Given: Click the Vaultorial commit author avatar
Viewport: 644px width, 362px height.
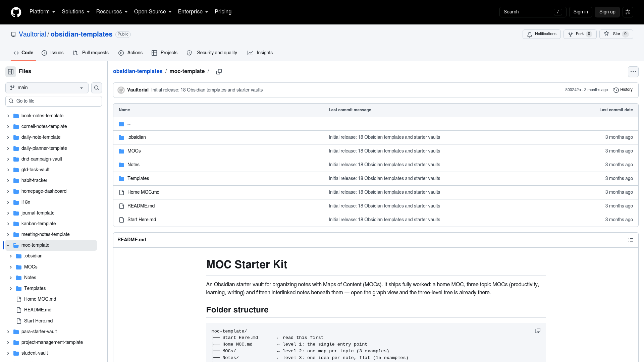Looking at the screenshot, I should (x=121, y=90).
